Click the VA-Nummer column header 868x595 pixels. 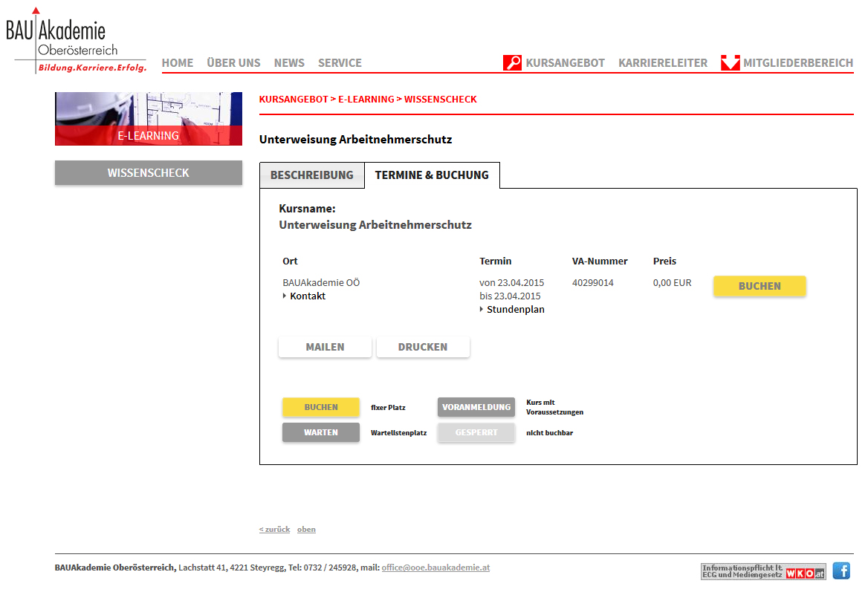click(x=600, y=261)
